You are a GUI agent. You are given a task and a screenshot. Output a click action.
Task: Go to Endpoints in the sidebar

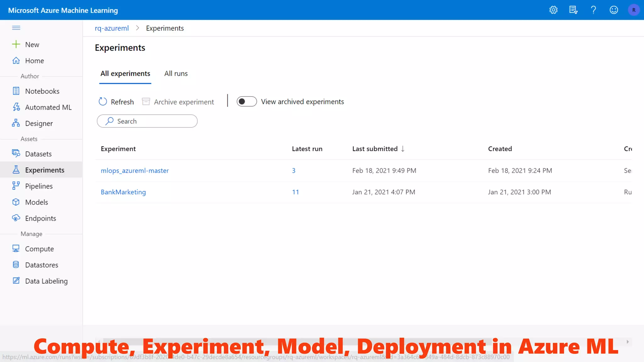pyautogui.click(x=41, y=218)
